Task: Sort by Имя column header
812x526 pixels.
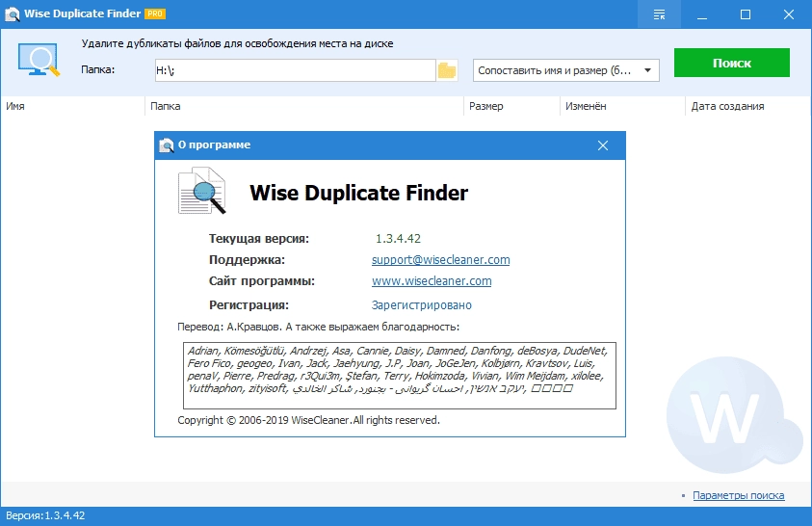Action: point(72,106)
